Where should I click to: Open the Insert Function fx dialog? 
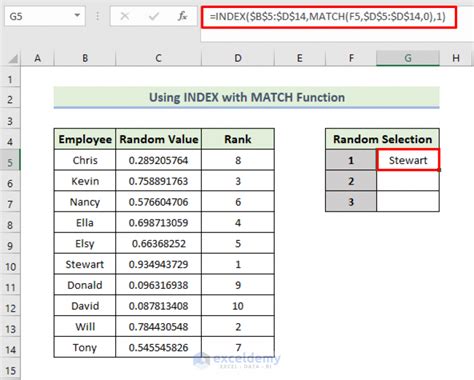182,16
